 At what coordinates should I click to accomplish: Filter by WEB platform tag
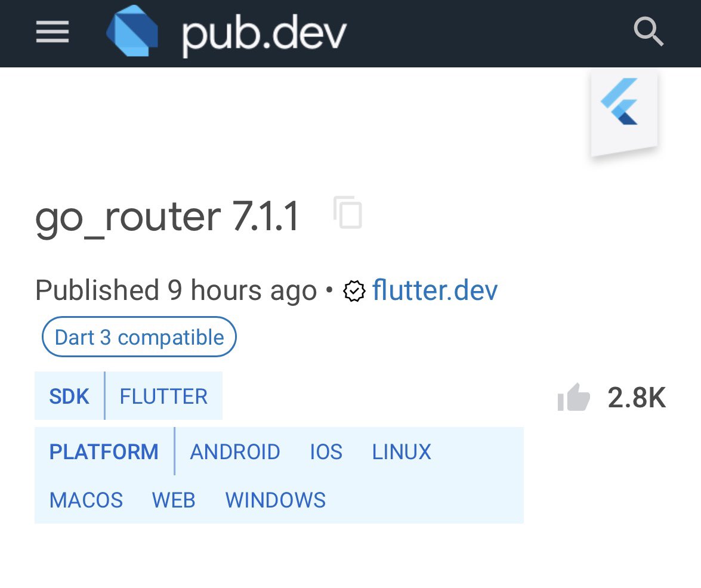pos(174,500)
